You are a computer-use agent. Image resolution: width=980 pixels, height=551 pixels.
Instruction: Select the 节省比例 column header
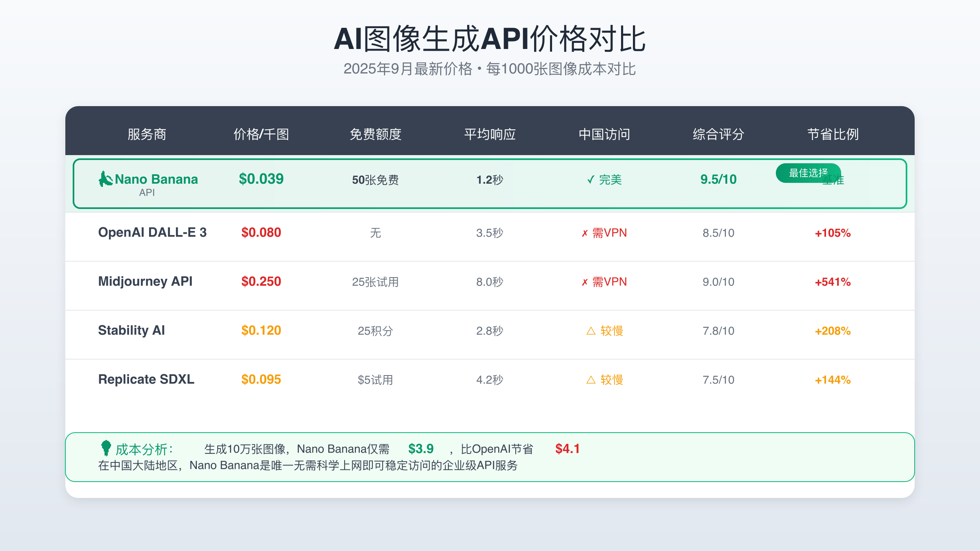click(x=833, y=134)
